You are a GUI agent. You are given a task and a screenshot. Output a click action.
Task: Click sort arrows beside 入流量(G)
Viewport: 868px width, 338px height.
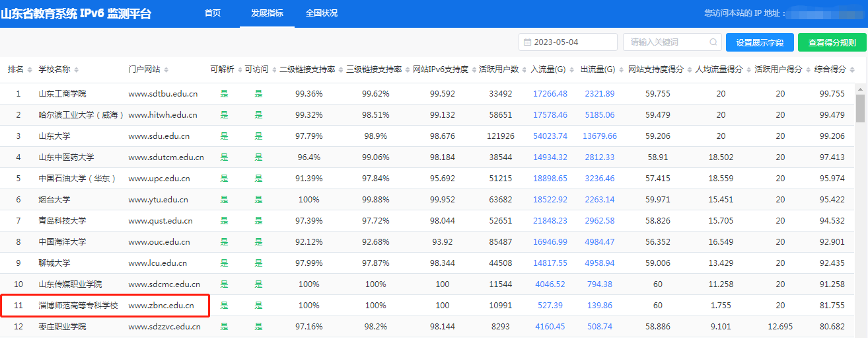[x=572, y=69]
